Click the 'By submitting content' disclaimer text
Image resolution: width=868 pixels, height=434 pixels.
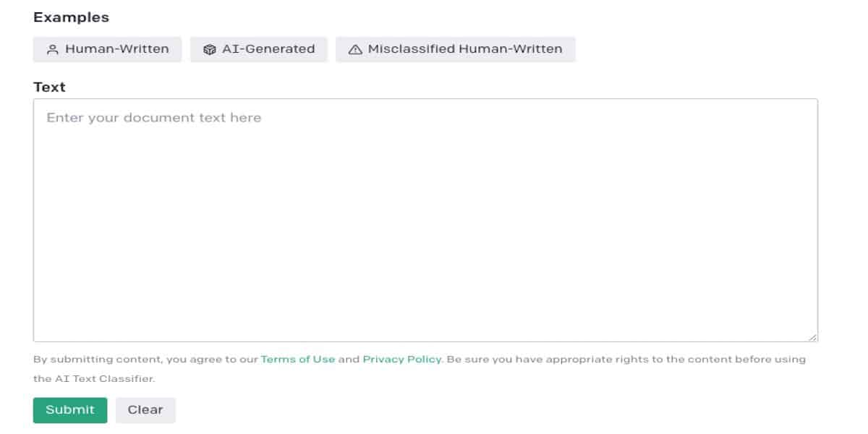point(100,359)
